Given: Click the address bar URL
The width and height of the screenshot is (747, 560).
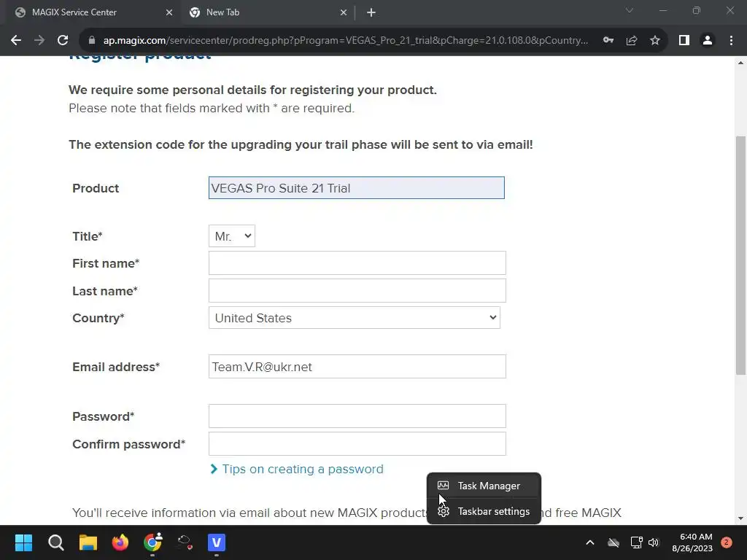Looking at the screenshot, I should point(346,41).
